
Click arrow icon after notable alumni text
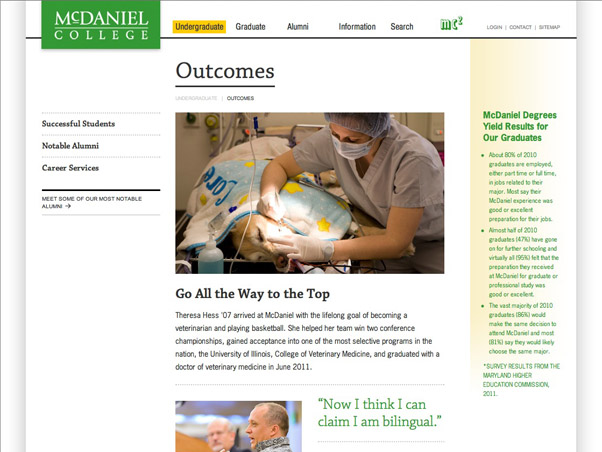68,206
